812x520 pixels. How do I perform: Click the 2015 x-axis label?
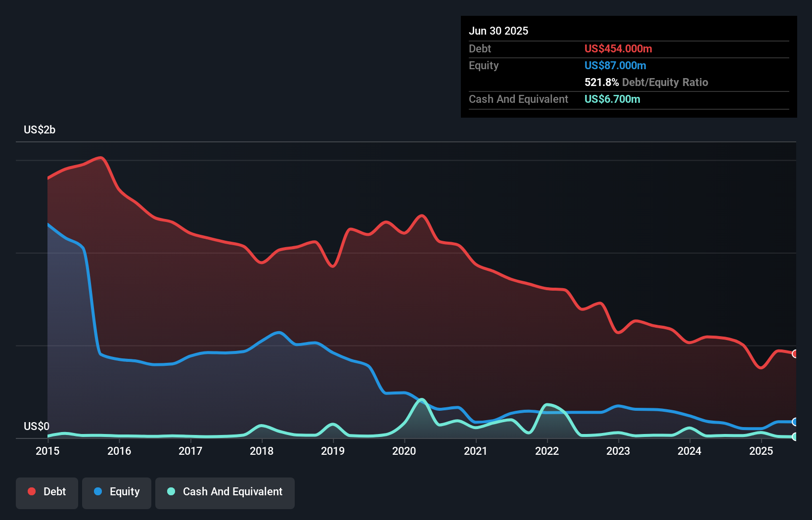47,451
